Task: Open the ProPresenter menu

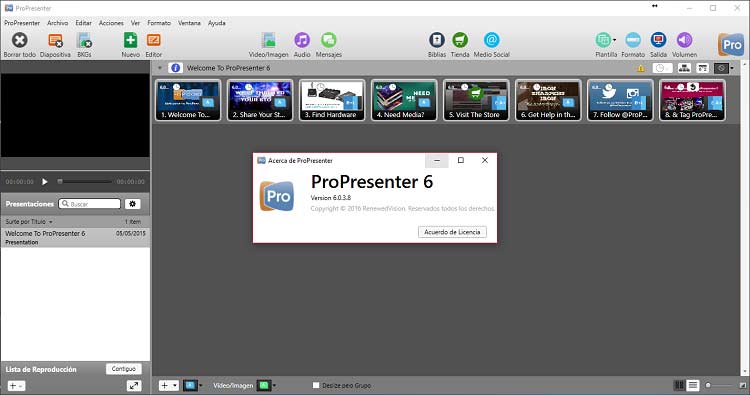Action: (x=22, y=23)
